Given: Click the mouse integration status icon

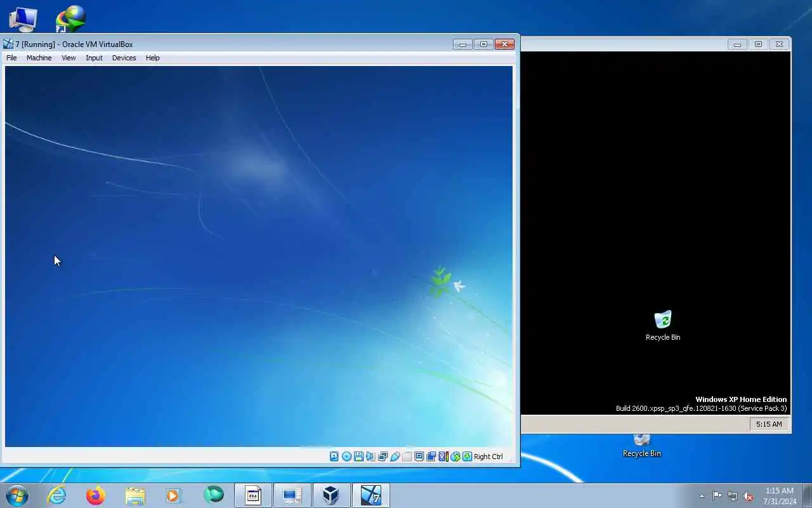Looking at the screenshot, I should (455, 457).
